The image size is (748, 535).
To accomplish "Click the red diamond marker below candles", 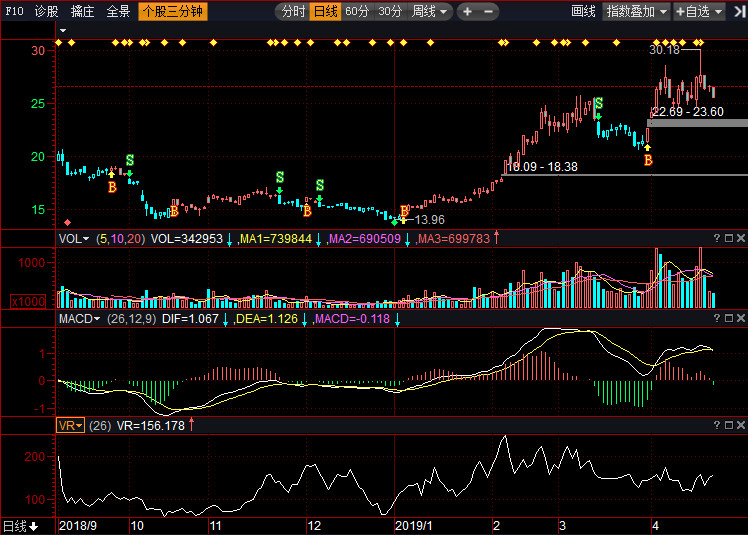I will pyautogui.click(x=68, y=222).
